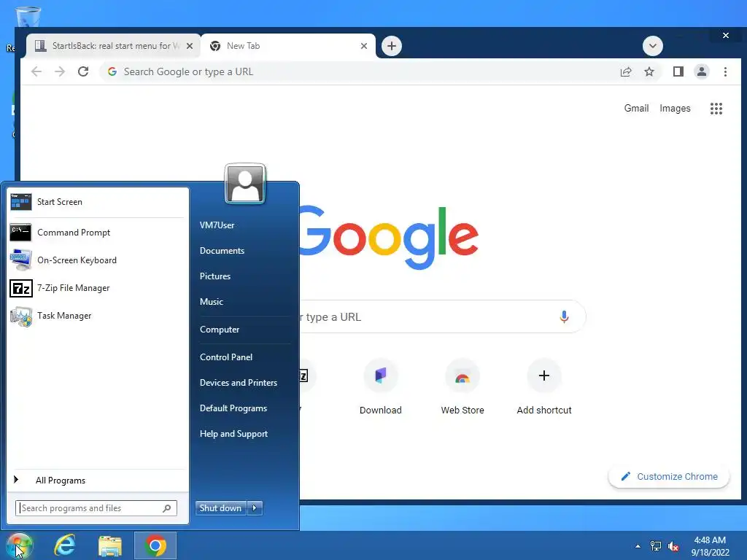Image resolution: width=747 pixels, height=560 pixels.
Task: Click the Images link
Action: coord(675,108)
